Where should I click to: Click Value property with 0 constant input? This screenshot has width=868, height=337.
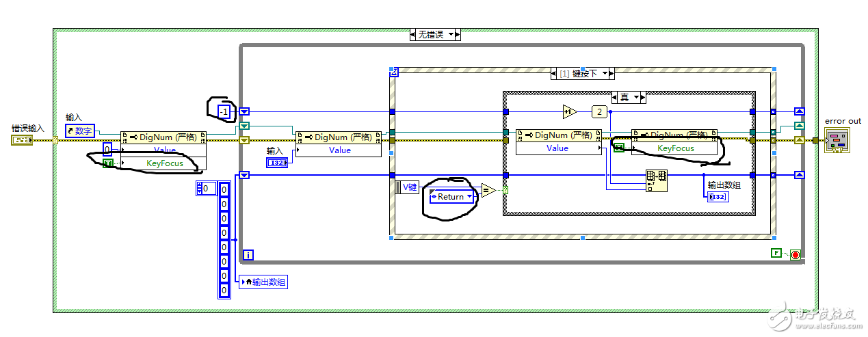(164, 150)
